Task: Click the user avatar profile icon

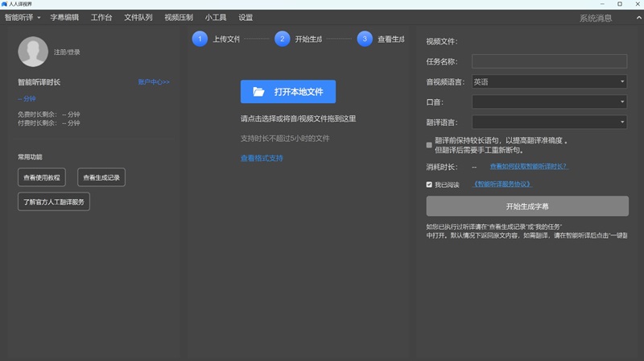Action: pyautogui.click(x=33, y=52)
